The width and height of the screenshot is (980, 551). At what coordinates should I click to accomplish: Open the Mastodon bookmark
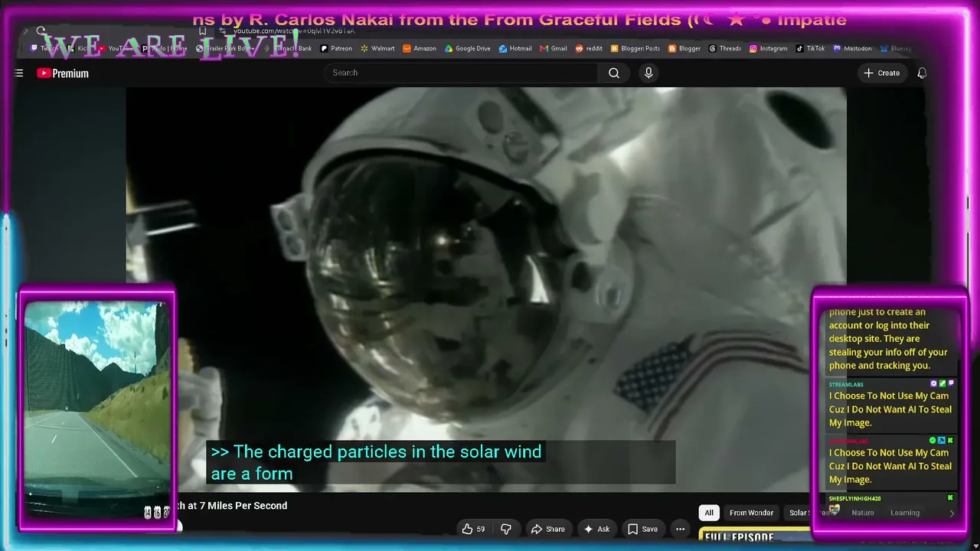pyautogui.click(x=852, y=48)
